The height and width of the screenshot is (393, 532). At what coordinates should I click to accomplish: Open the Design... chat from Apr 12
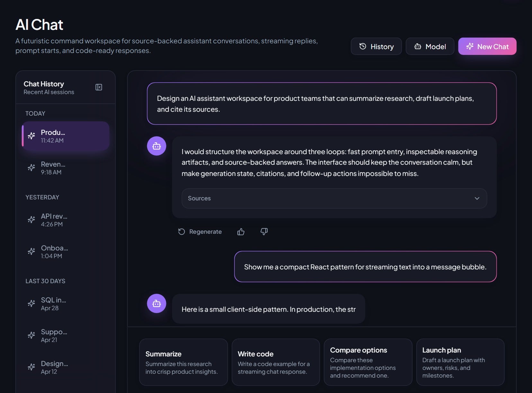pyautogui.click(x=66, y=367)
